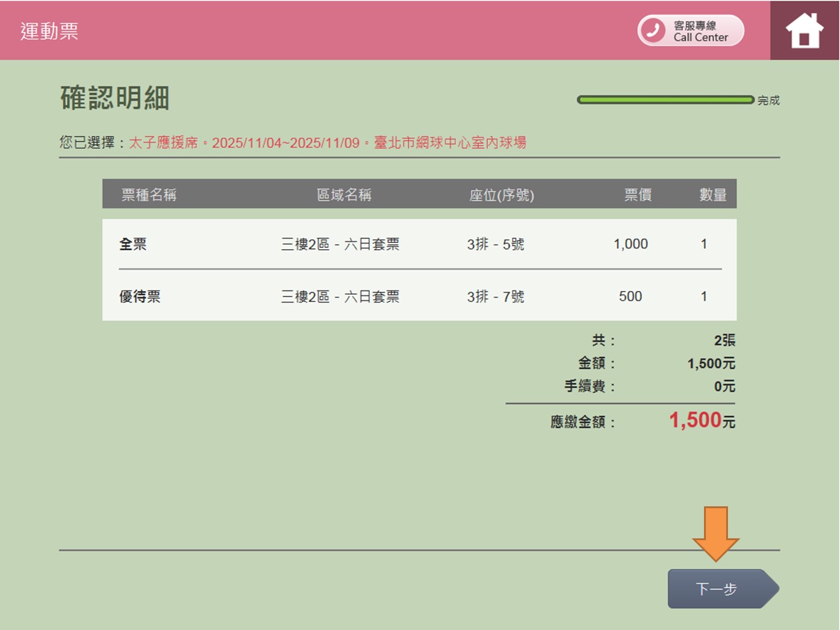
Task: Click the 確認明細 page heading
Action: click(x=115, y=98)
